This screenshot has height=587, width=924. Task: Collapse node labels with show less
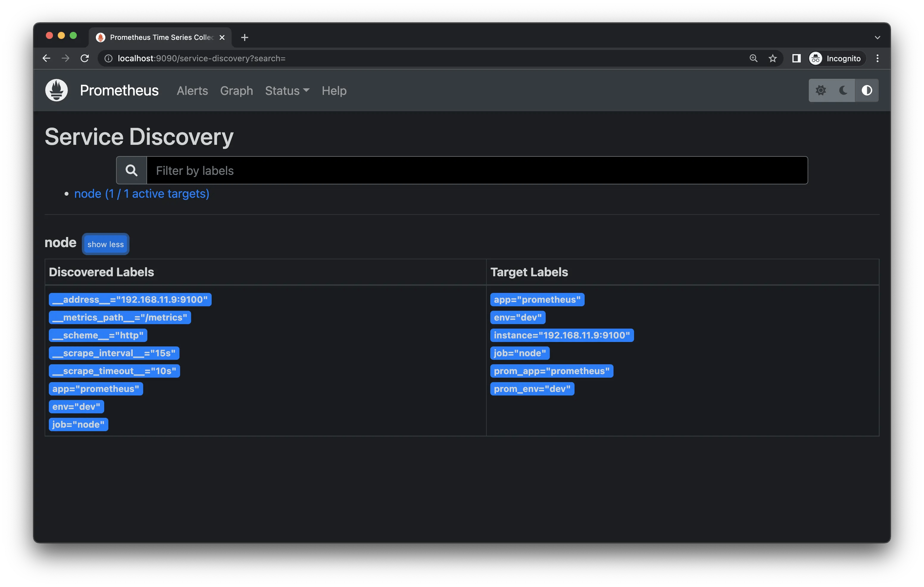(x=105, y=244)
